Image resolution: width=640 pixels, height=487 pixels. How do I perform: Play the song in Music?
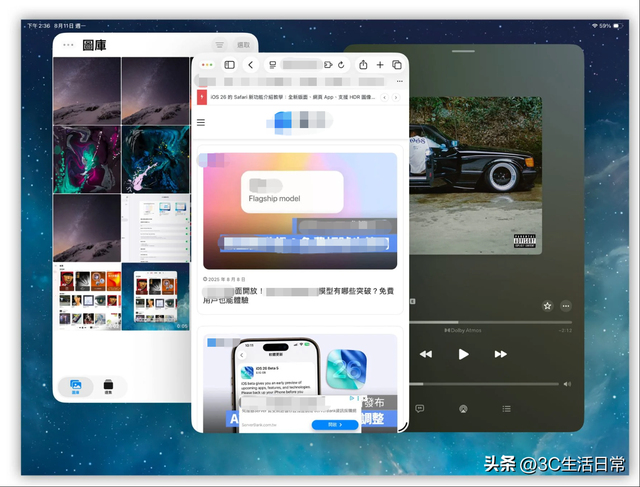click(463, 354)
